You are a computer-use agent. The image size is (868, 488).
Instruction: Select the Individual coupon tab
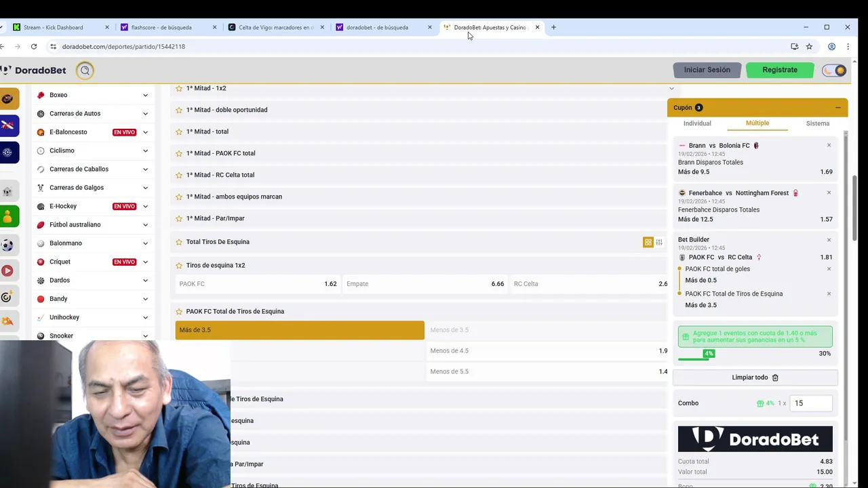pyautogui.click(x=697, y=123)
